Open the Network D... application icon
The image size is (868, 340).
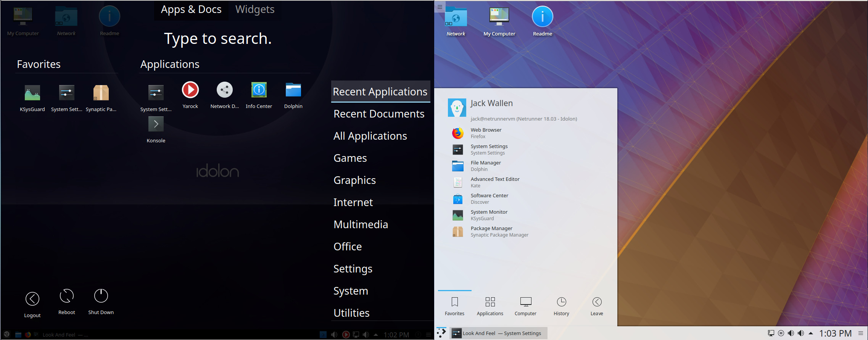tap(225, 95)
